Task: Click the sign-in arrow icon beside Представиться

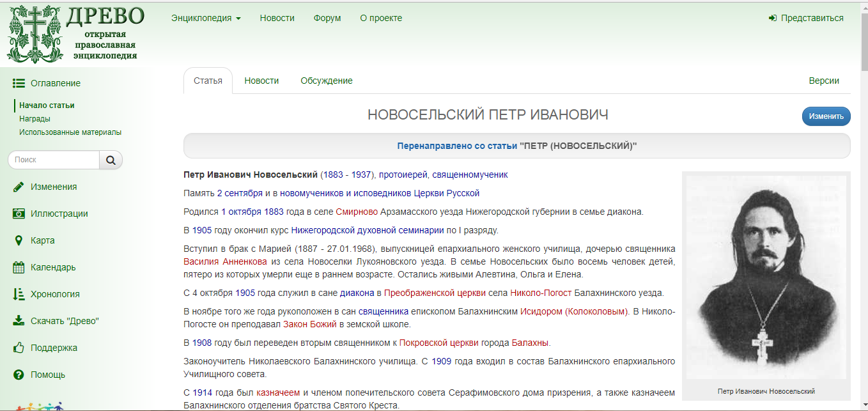Action: [x=772, y=18]
